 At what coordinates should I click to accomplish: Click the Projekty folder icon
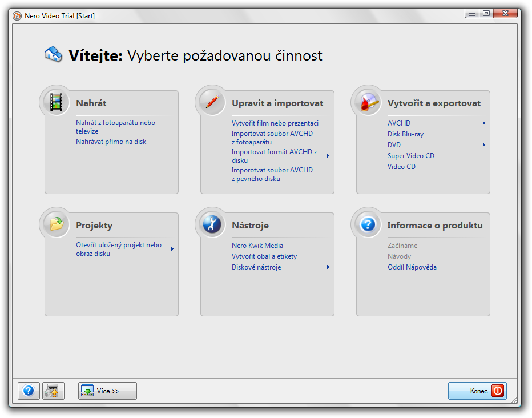pyautogui.click(x=56, y=224)
